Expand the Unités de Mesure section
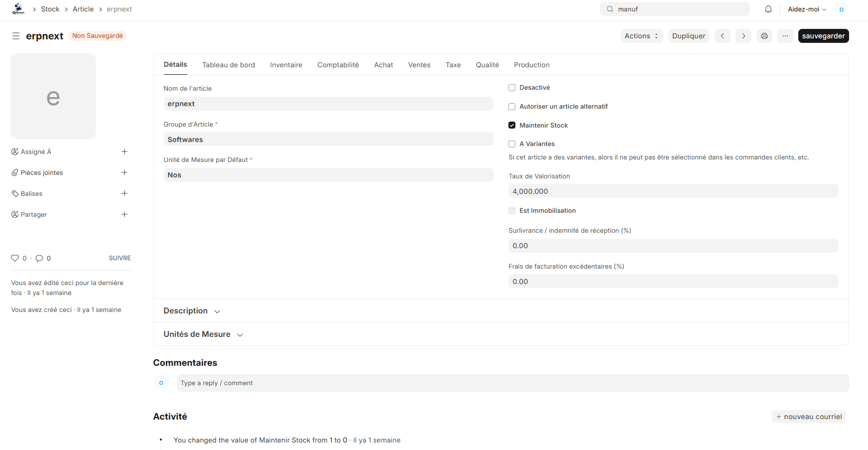The width and height of the screenshot is (868, 450). 203,334
